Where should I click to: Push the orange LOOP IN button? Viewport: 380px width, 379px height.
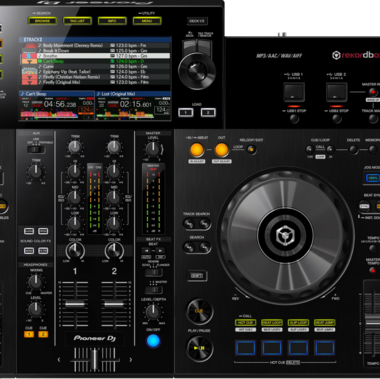tap(197, 150)
